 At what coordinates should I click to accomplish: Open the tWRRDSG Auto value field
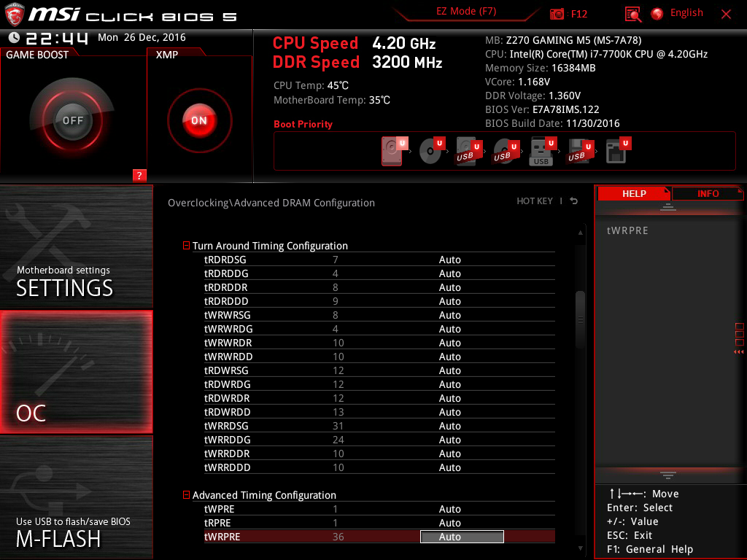pos(449,426)
